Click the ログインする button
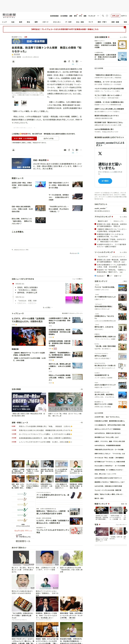Image resolution: width=129 pixels, height=644 pixels. (x=48, y=138)
